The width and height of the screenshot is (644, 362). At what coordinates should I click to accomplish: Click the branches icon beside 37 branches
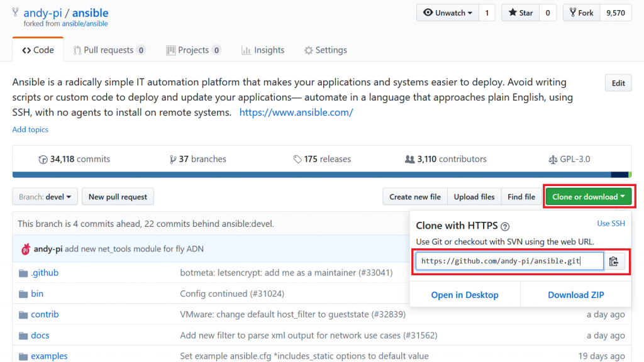coord(173,159)
